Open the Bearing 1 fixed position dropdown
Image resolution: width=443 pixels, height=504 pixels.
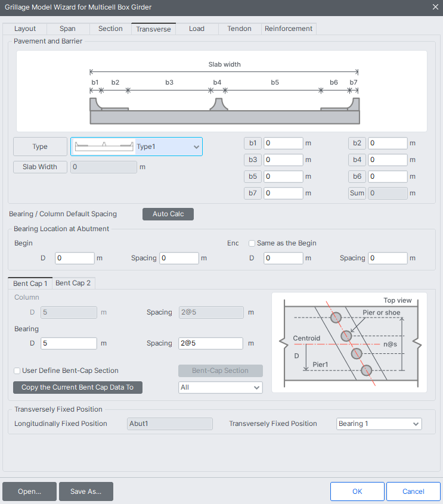[x=379, y=424]
